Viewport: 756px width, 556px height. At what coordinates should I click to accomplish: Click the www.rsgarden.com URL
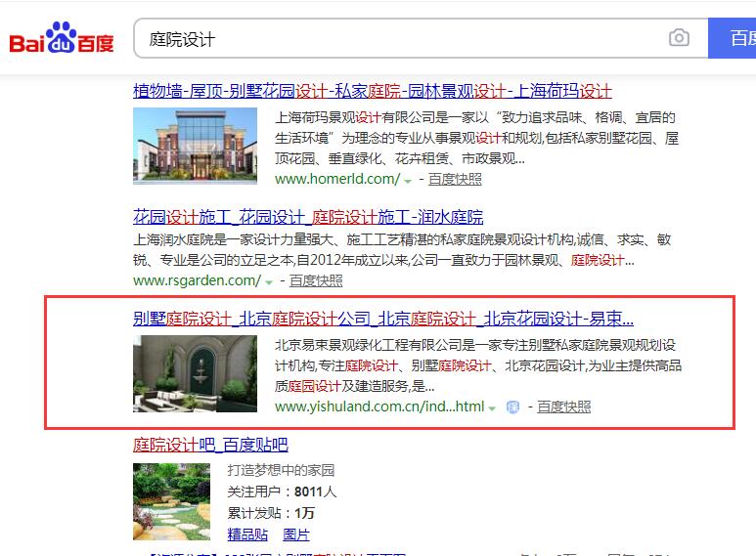coord(197,279)
